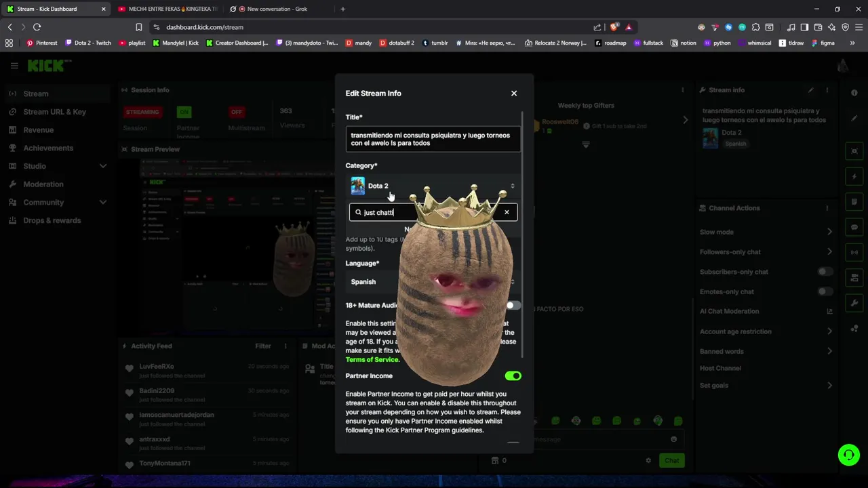Click the info icon in right rail
The width and height of the screenshot is (868, 488).
(854, 93)
